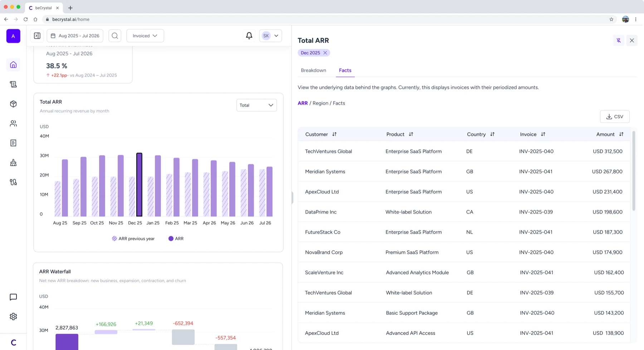Viewport: 644px width, 350px height.
Task: Open the browser three-dot menu
Action: pyautogui.click(x=636, y=19)
